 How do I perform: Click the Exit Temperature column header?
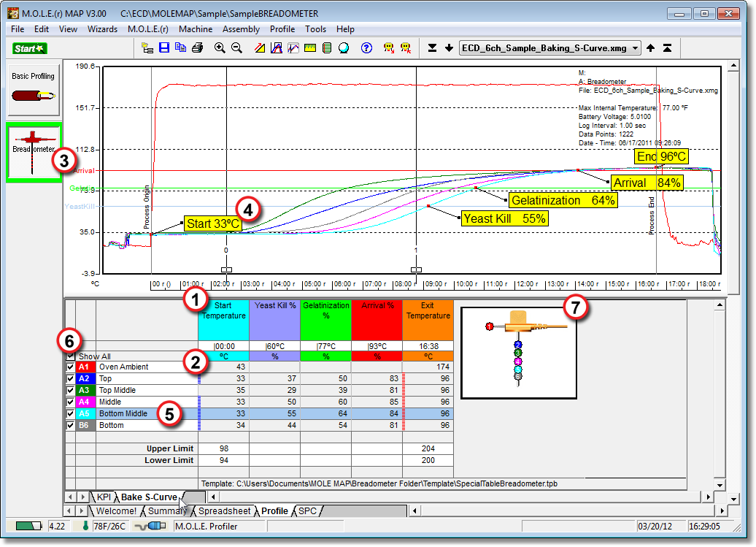[x=428, y=321]
